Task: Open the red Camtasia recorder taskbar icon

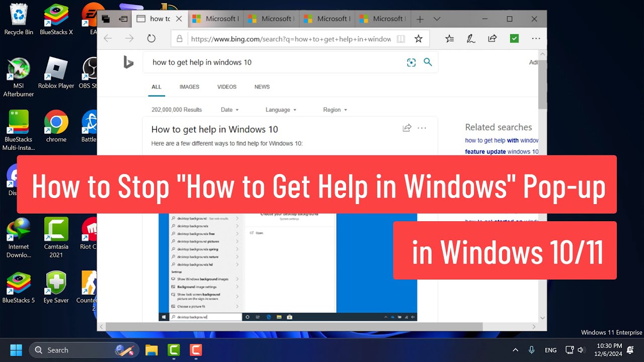Action: 196,350
